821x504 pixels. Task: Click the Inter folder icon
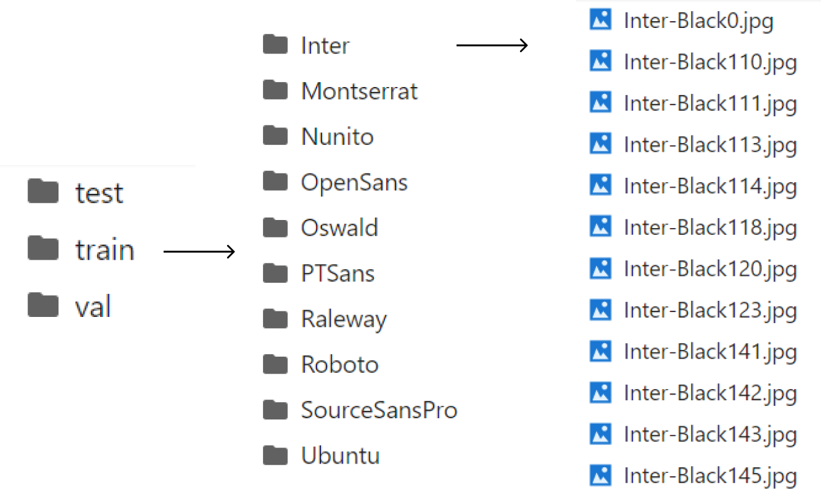(x=275, y=45)
